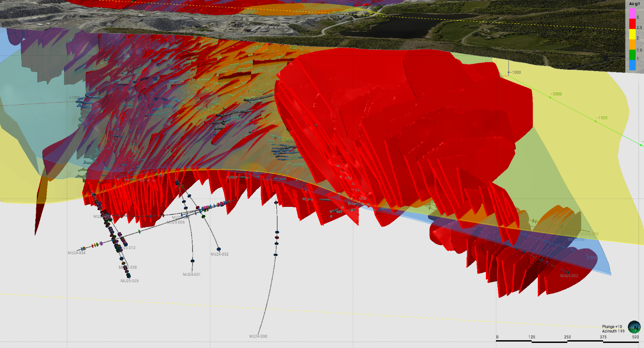Pick the green band in the legend
644x348 pixels.
tap(633, 55)
